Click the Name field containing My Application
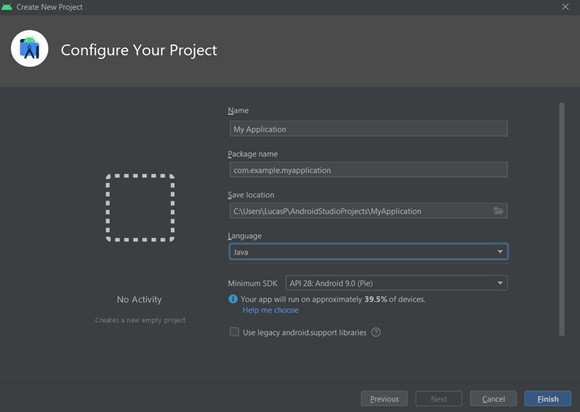 [x=368, y=129]
